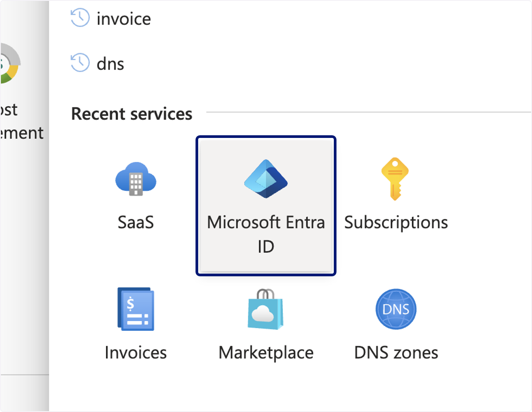Click the SaaS service label
Screen dimensions: 532x412
[136, 222]
